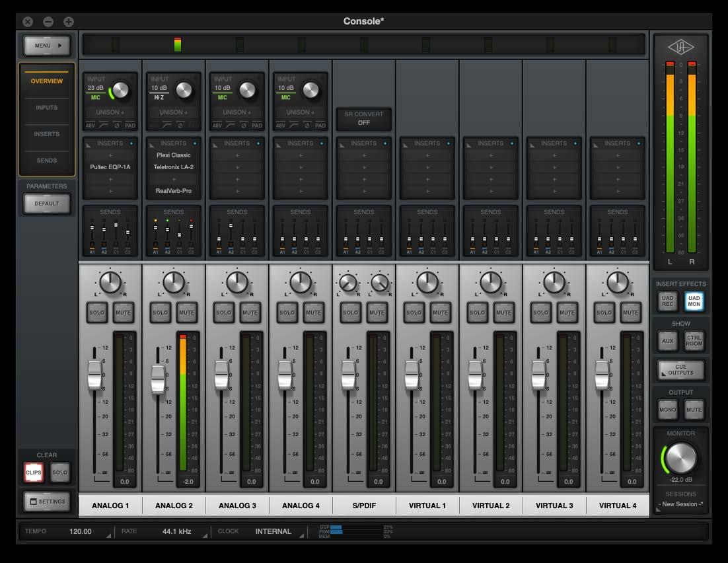The width and height of the screenshot is (728, 563).
Task: Invert phase on the Analog 4 input
Action: pyautogui.click(x=307, y=126)
